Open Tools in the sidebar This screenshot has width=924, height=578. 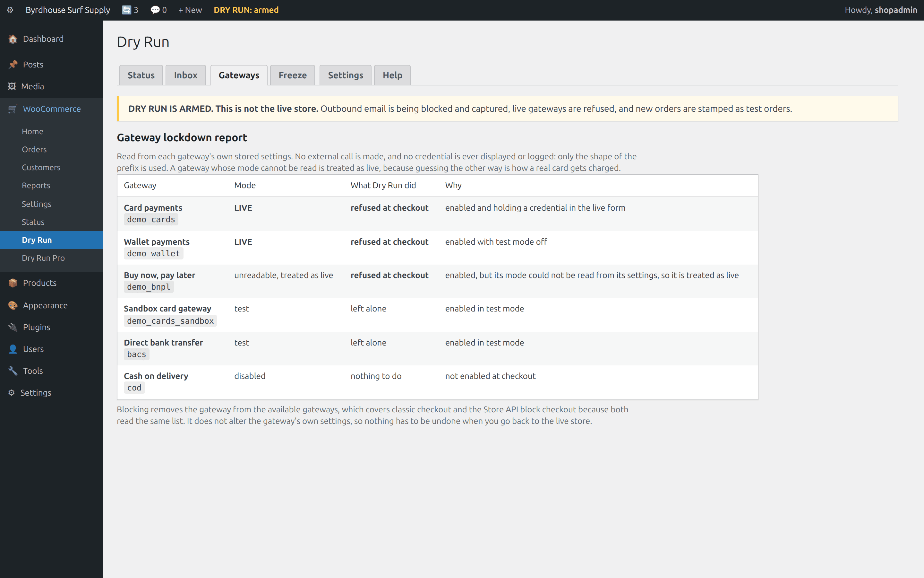point(51,371)
